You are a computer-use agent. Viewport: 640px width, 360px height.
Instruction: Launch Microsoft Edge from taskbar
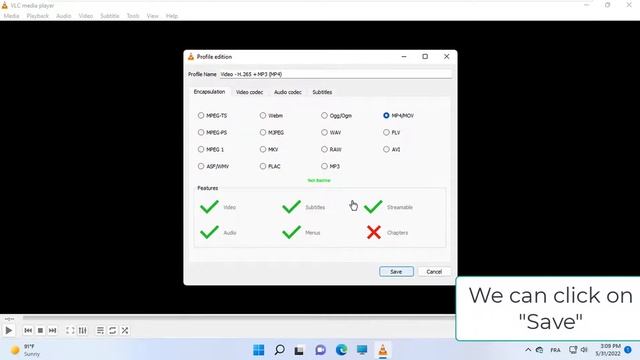[341, 350]
